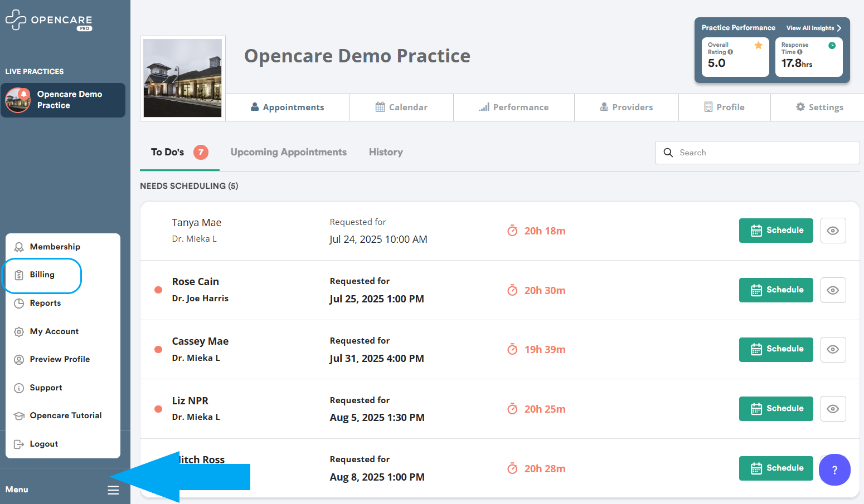The height and width of the screenshot is (504, 864).
Task: Click the red dot beside Liz NPR
Action: (x=158, y=409)
